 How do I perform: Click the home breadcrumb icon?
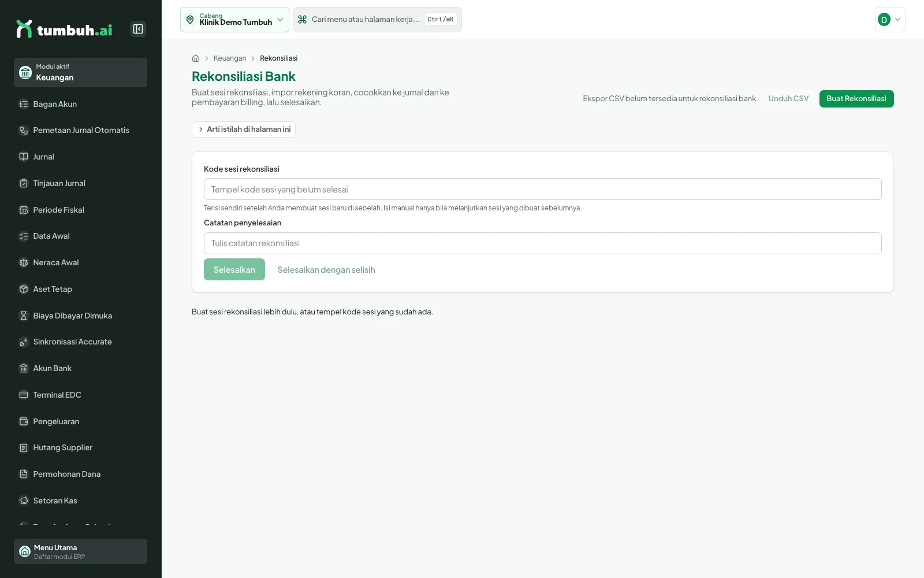click(196, 58)
